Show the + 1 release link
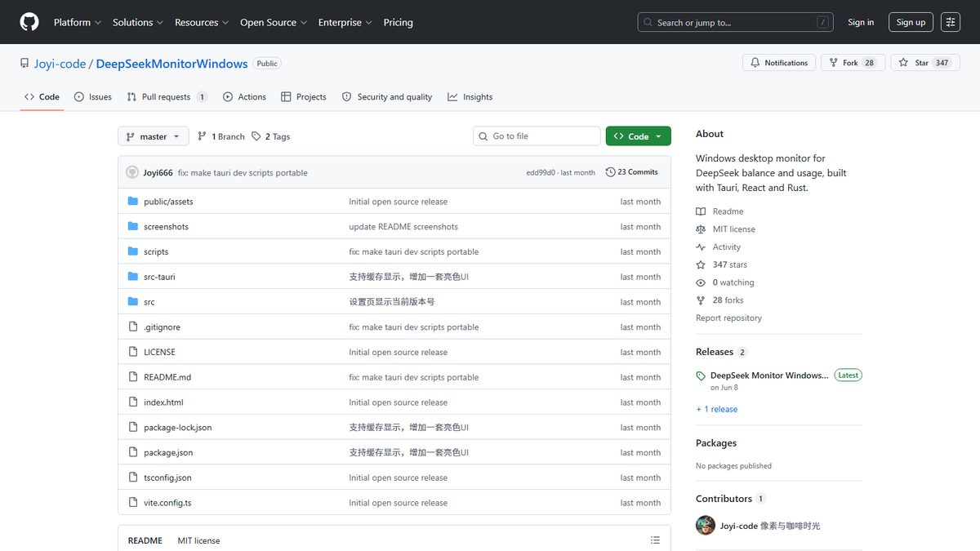The width and height of the screenshot is (980, 551). [716, 410]
